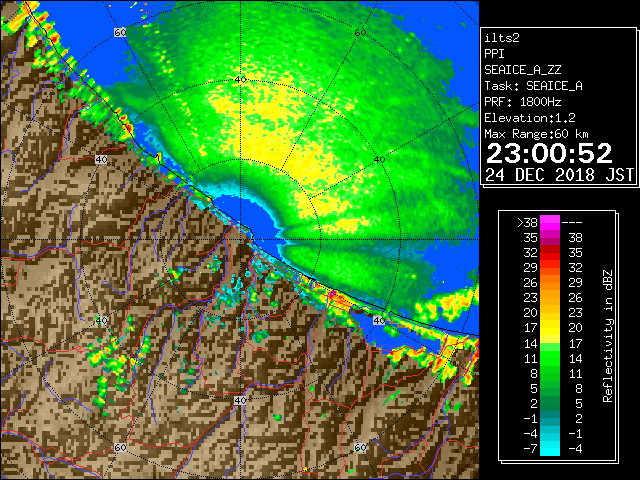Viewport: 640px width, 480px height.
Task: Click '26' in the right legend column
Action: [x=576, y=298]
